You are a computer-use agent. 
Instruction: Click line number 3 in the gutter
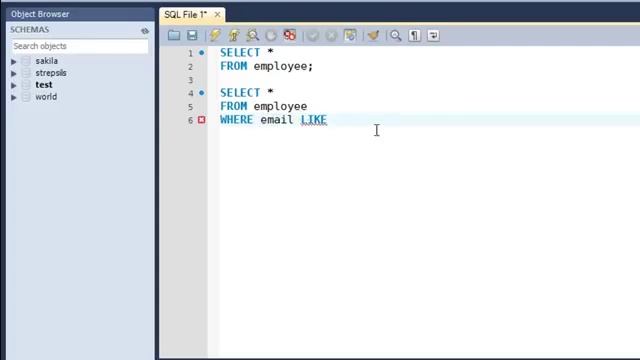[x=190, y=80]
